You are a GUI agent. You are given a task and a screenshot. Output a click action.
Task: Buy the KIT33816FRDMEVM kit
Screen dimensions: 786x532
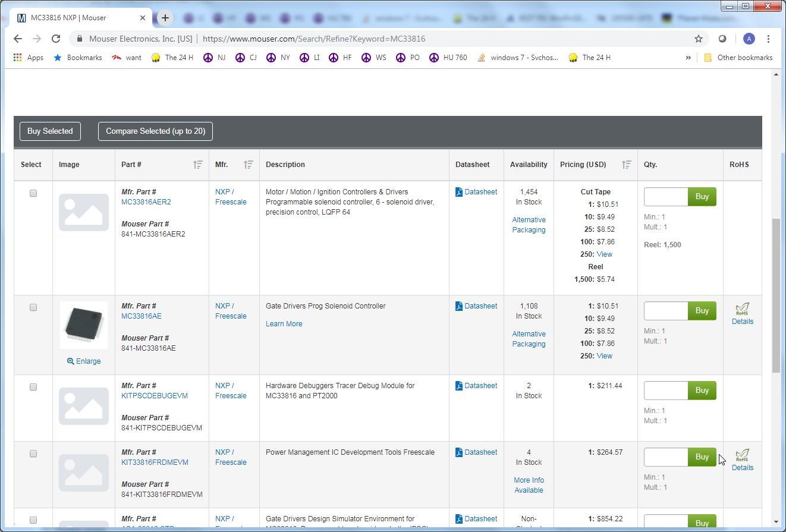702,457
